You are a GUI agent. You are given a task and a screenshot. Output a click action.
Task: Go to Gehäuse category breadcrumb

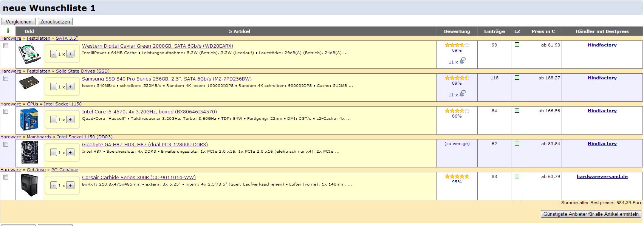click(36, 170)
